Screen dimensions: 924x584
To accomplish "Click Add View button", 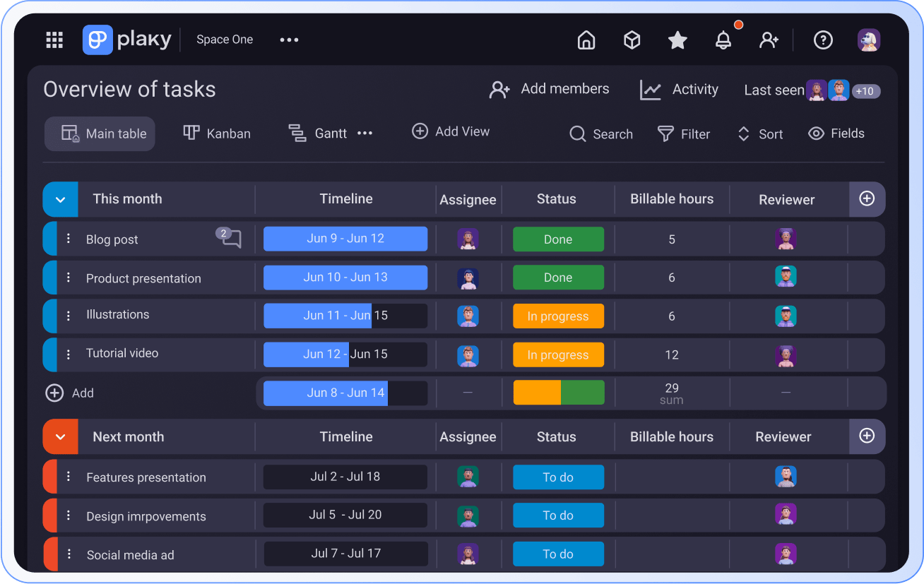I will pos(451,131).
